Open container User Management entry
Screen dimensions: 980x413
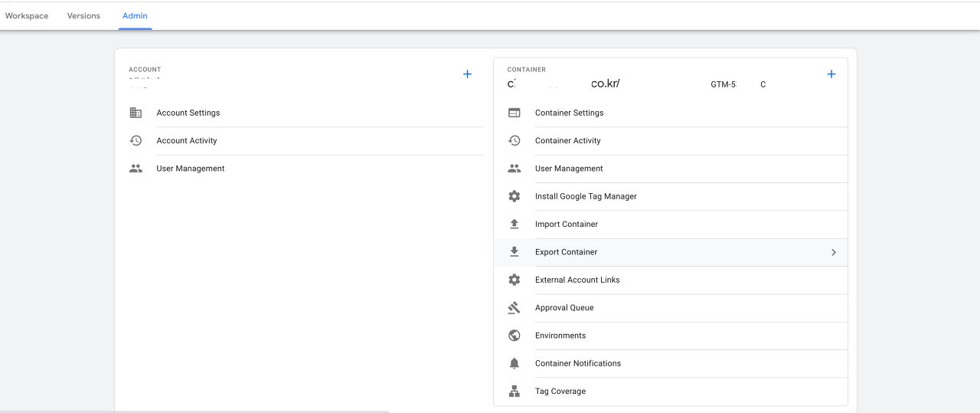point(569,169)
